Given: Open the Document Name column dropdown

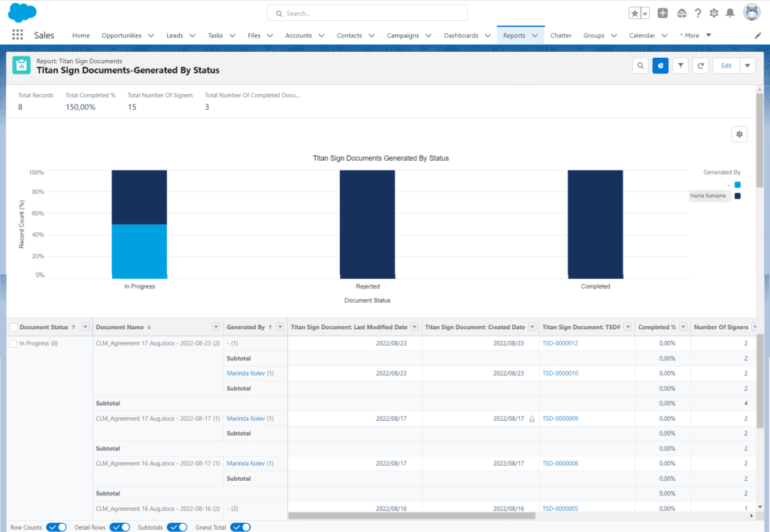Looking at the screenshot, I should [x=216, y=327].
